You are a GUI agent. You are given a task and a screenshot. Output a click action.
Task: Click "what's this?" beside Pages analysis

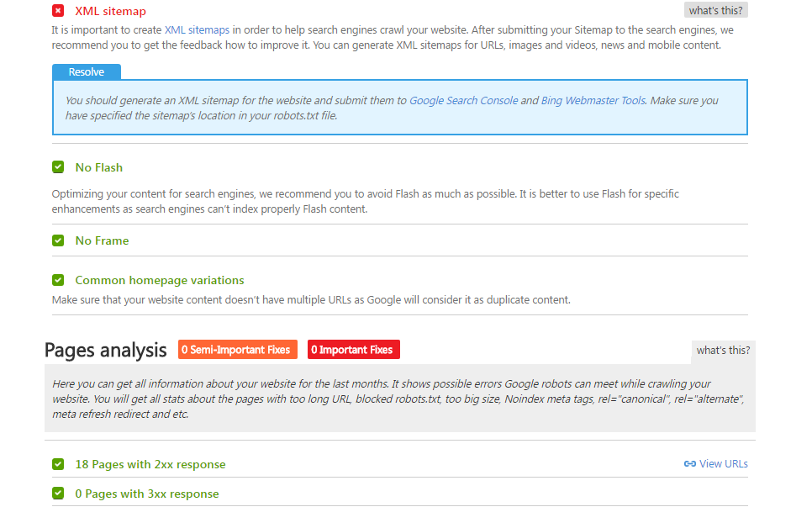tap(723, 351)
